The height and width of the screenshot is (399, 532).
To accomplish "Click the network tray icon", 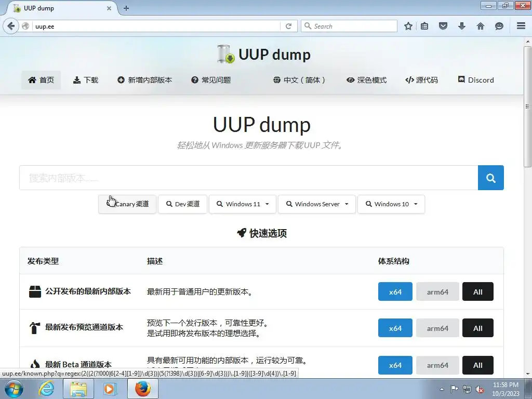I will point(467,389).
